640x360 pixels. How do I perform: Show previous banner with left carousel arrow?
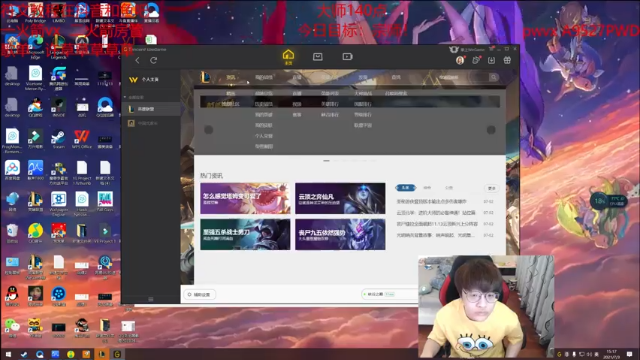click(209, 130)
